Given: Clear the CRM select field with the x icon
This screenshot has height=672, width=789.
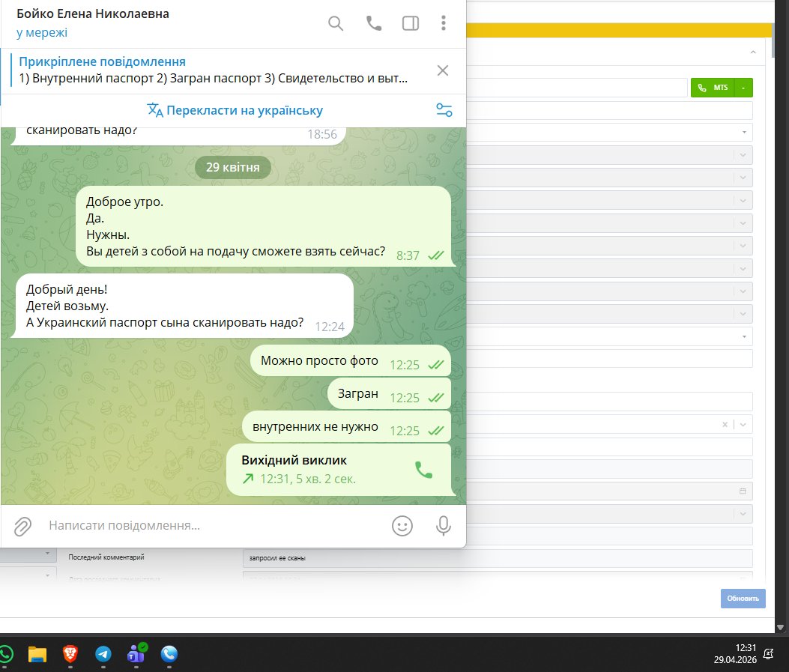Looking at the screenshot, I should pos(725,425).
